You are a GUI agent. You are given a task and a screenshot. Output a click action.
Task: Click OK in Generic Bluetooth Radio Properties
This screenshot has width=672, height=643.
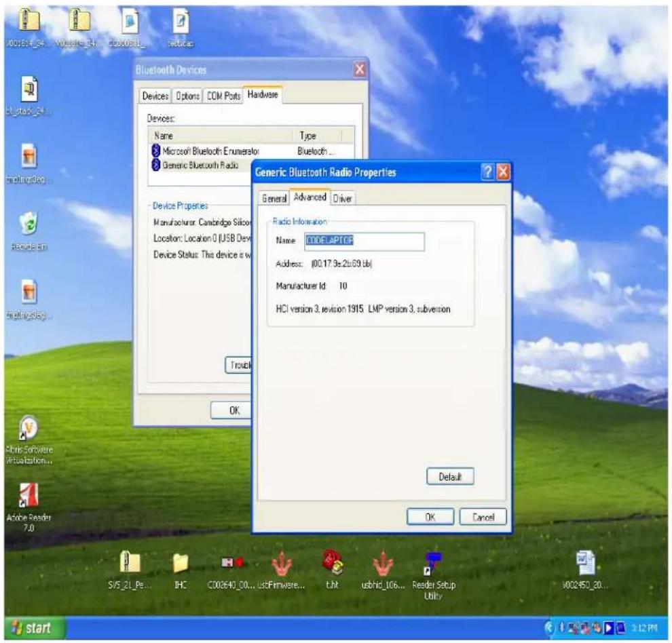[430, 517]
